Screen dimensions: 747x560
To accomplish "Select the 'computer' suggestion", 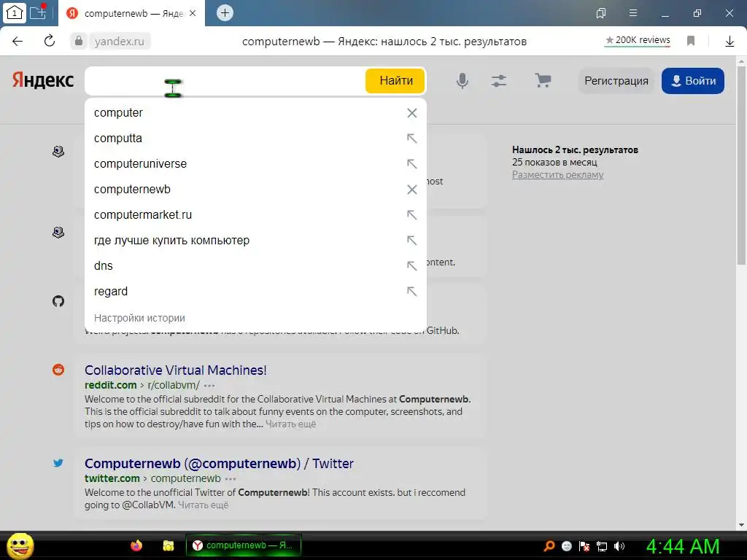I will (x=255, y=113).
